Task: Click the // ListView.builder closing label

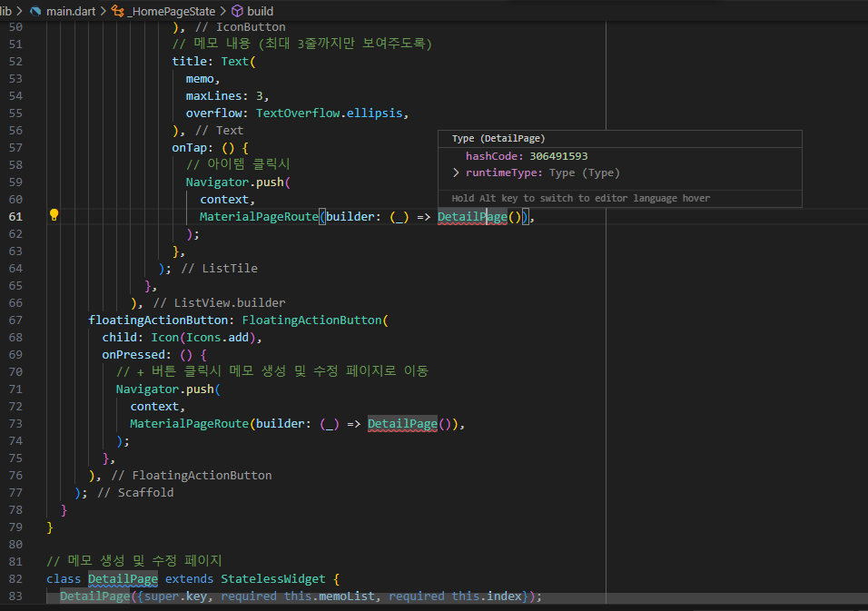Action: pos(219,302)
